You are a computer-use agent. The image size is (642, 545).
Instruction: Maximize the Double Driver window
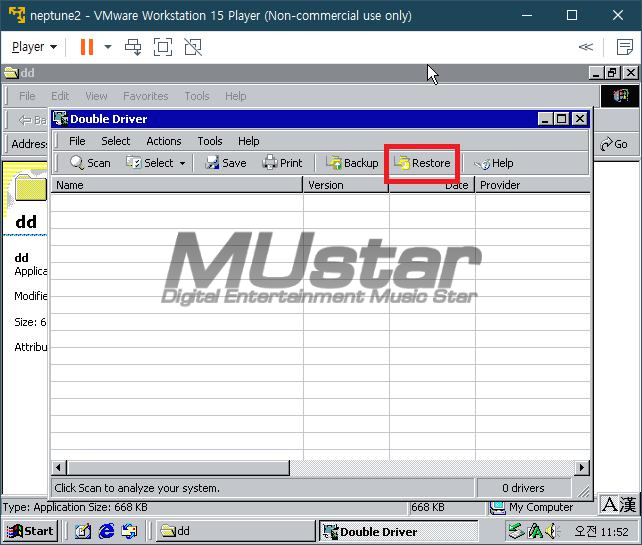(x=562, y=119)
